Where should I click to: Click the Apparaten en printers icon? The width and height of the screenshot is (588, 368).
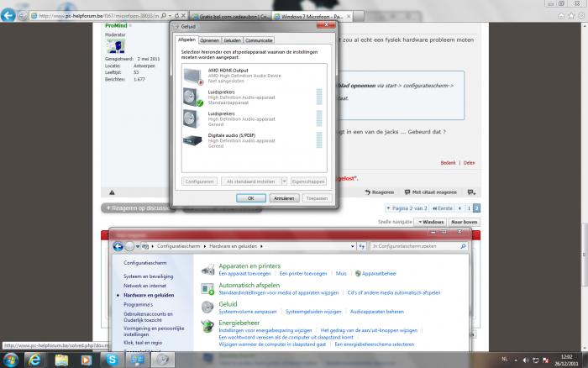pyautogui.click(x=207, y=270)
